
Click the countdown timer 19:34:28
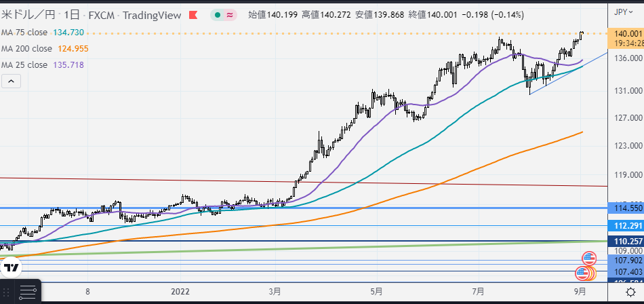[x=628, y=43]
